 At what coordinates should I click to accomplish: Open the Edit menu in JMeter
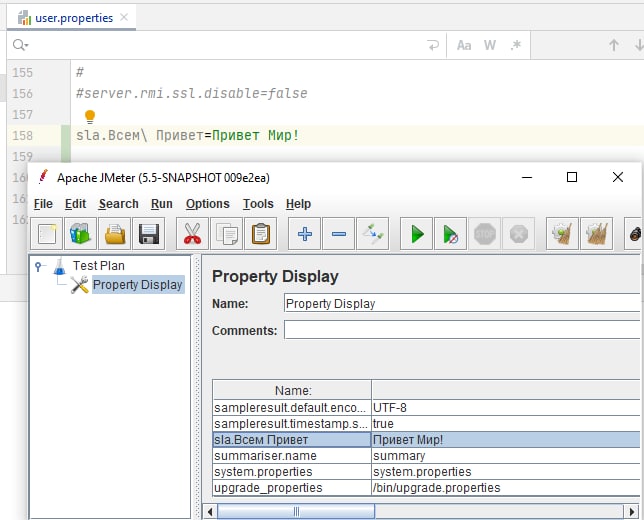coord(75,204)
